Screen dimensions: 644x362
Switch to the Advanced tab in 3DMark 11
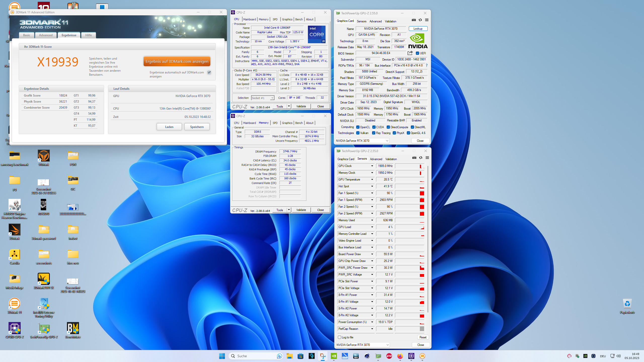point(46,35)
